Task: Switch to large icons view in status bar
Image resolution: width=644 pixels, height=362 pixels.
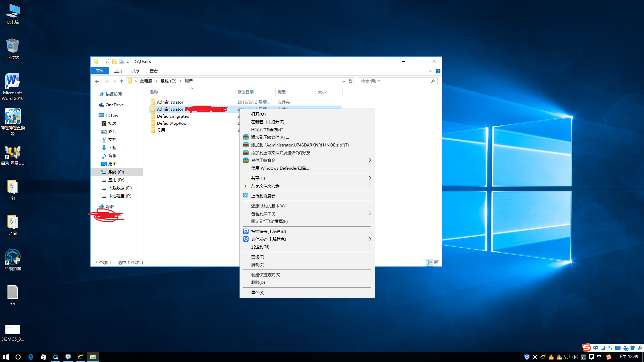Action: click(437, 262)
